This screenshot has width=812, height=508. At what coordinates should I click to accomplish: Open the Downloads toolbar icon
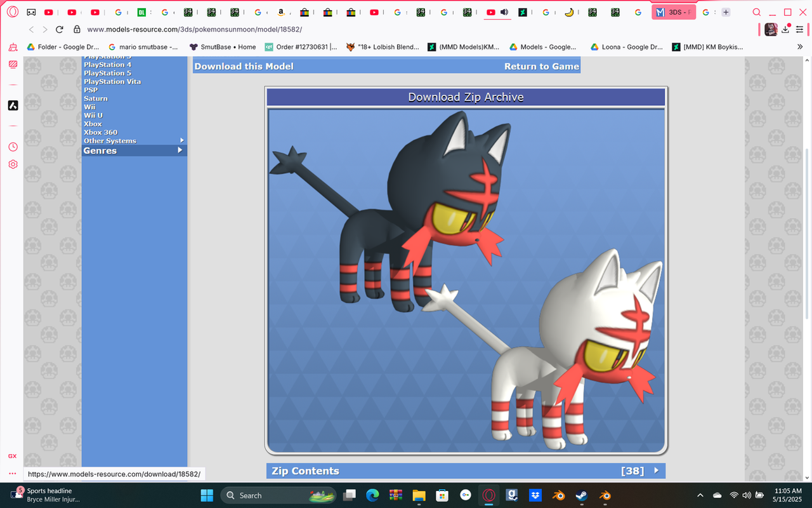tap(786, 29)
